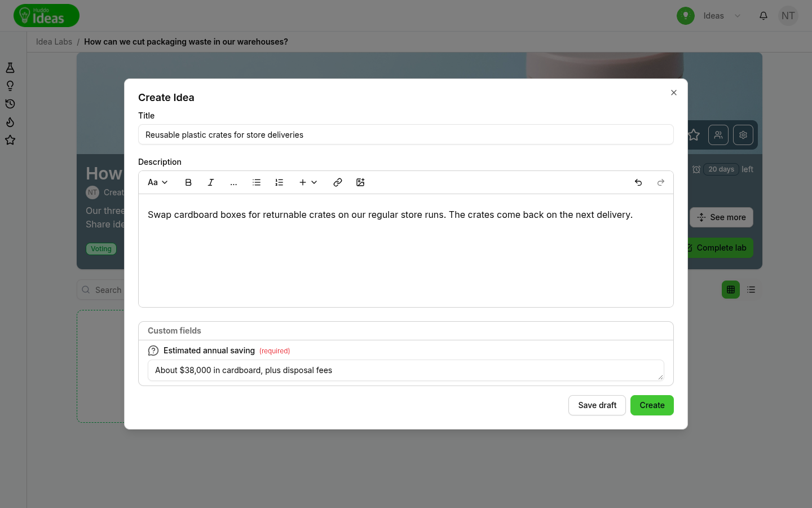
Task: Open the trending flame sidebar icon
Action: [10, 122]
